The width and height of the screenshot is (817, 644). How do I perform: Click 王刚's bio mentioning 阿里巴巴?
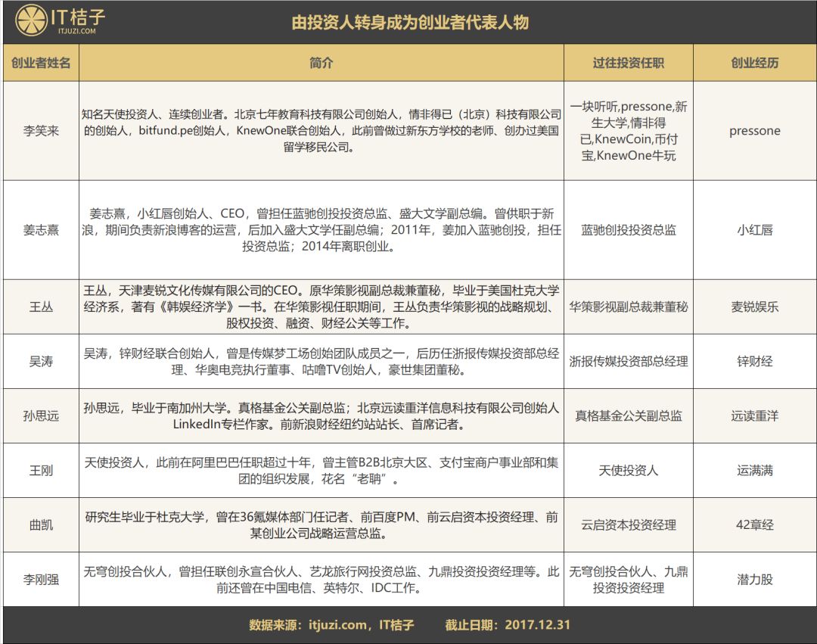point(321,471)
